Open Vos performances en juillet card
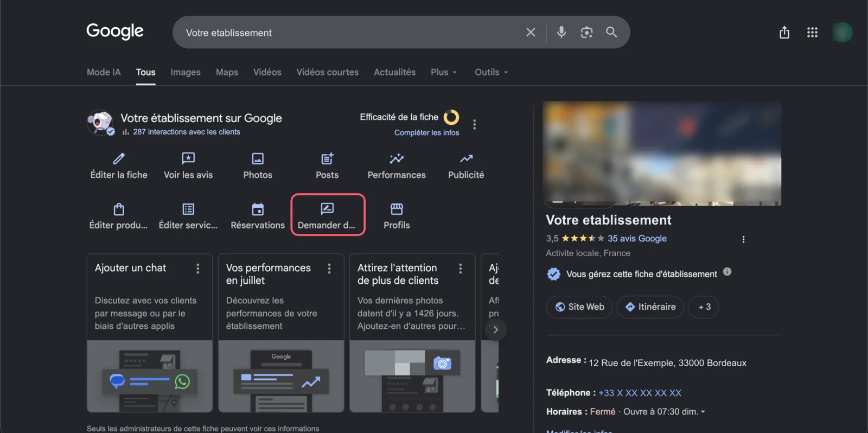Image resolution: width=868 pixels, height=433 pixels. coord(281,333)
